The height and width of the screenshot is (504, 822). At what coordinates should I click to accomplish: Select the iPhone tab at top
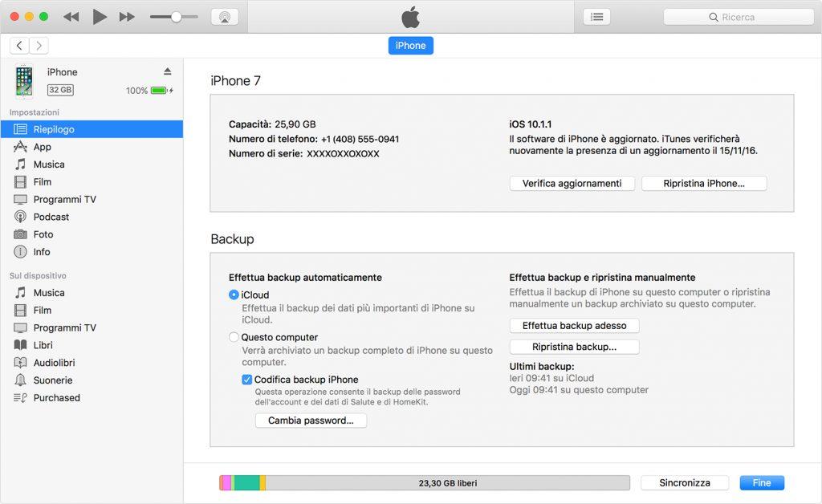click(410, 46)
